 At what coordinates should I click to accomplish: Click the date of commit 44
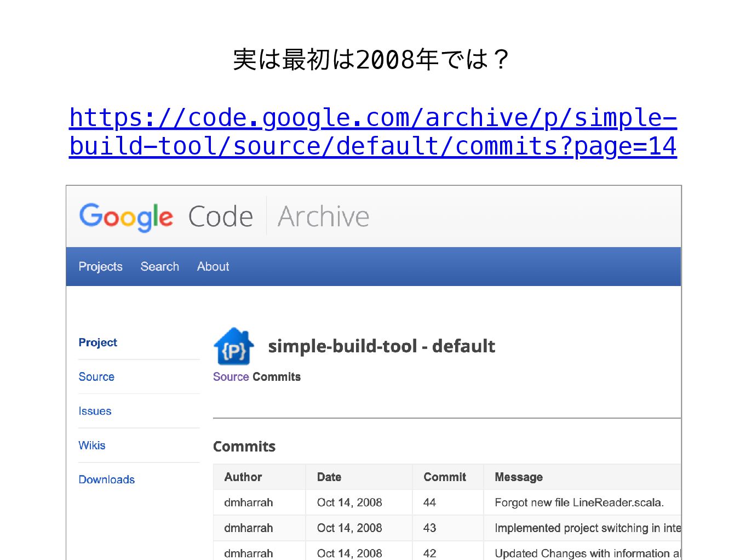(349, 502)
